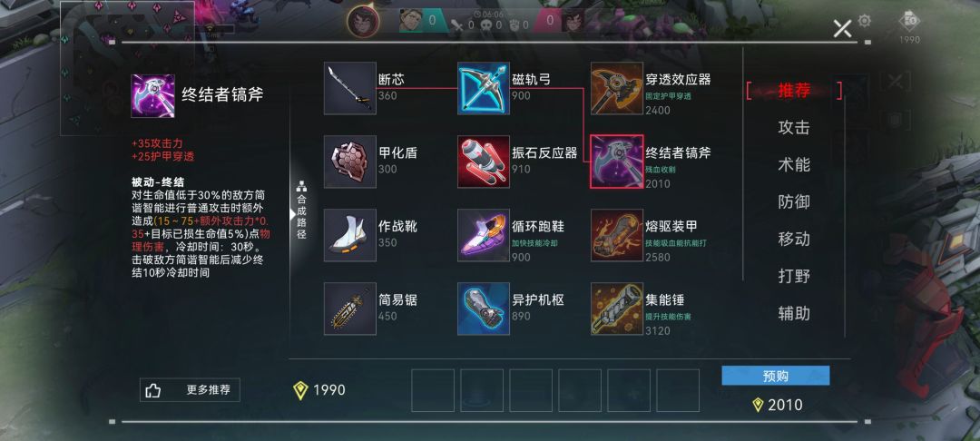Choose the 熔驱装甲 armor item icon
Screen dimensions: 980x441
click(617, 235)
